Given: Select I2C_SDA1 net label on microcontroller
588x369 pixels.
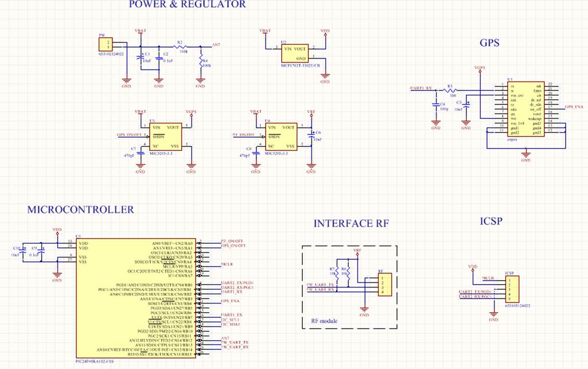Looking at the screenshot, I should [x=231, y=324].
